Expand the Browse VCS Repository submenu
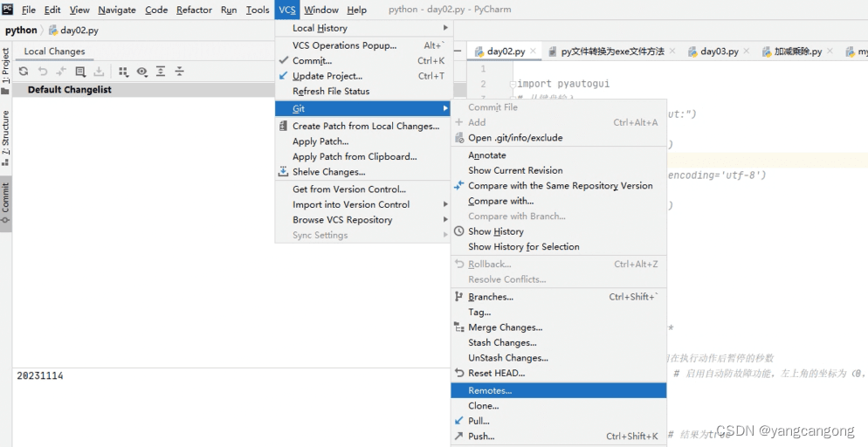The width and height of the screenshot is (868, 447). point(363,220)
